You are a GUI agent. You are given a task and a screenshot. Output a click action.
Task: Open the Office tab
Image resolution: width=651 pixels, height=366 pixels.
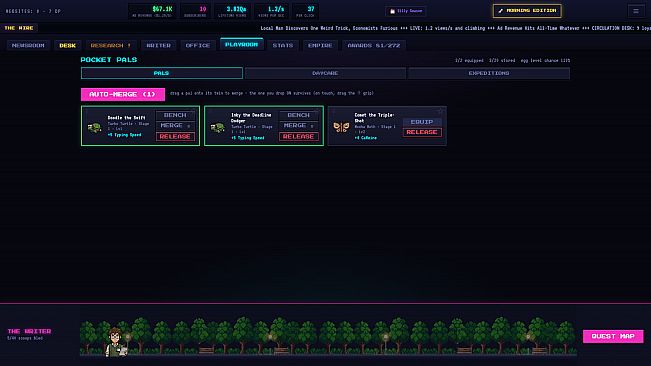(198, 45)
